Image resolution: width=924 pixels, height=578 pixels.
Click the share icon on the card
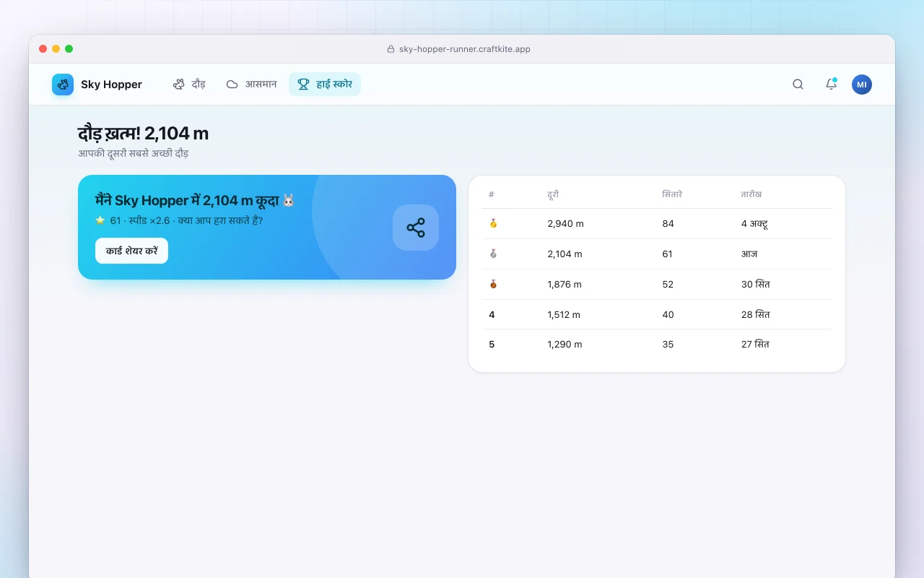coord(416,228)
